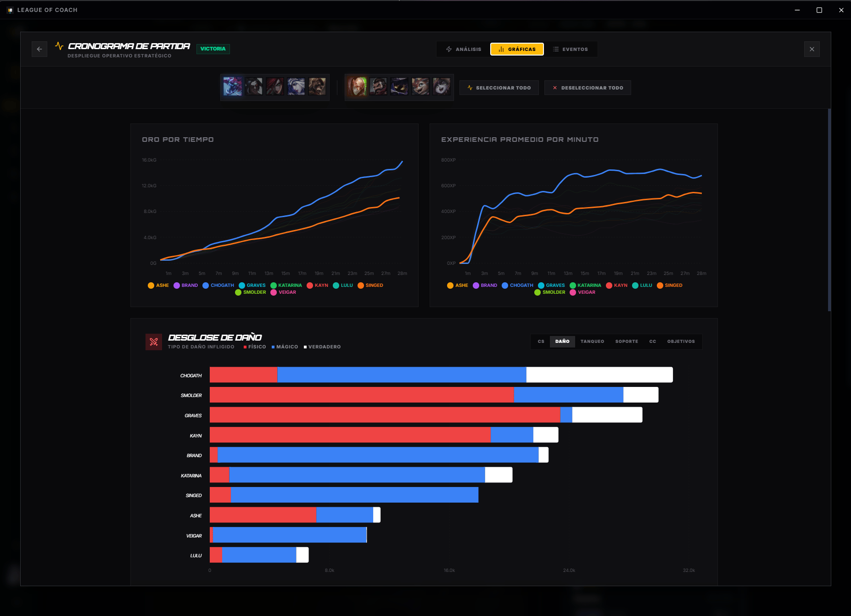Select the Daño breakdown tab
The image size is (851, 616).
pyautogui.click(x=562, y=342)
